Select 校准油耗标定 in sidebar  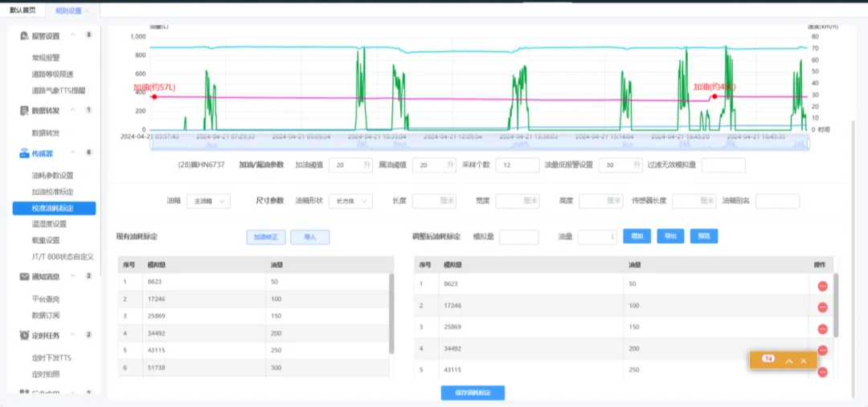pos(54,209)
